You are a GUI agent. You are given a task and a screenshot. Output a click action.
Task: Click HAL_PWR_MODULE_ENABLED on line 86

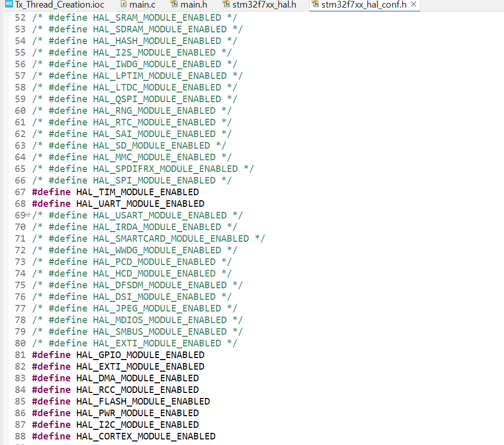(138, 413)
